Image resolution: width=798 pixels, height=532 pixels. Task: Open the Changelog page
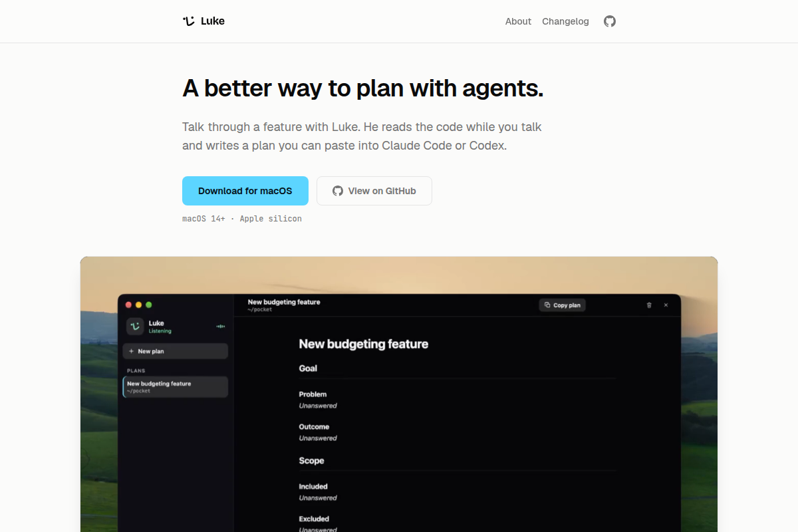(565, 21)
